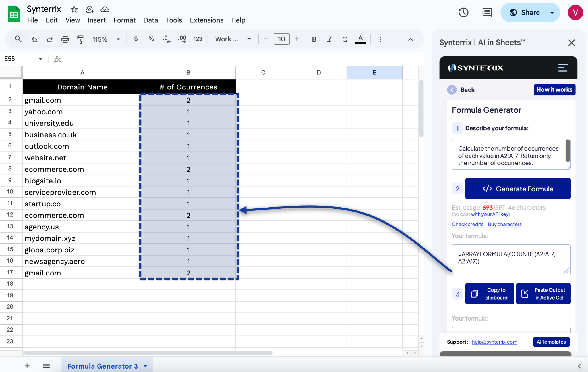Viewport: 588px width, 372px height.
Task: Open the comments panel
Action: (x=487, y=12)
